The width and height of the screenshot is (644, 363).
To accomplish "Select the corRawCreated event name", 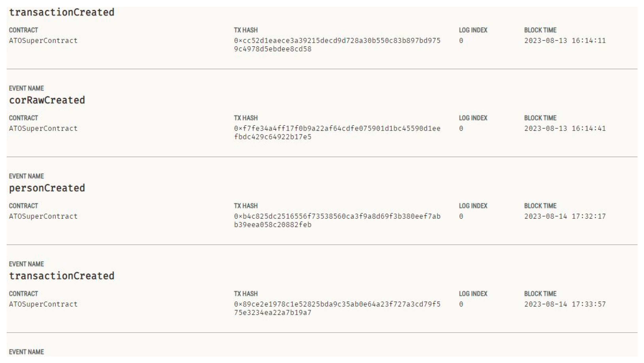I will click(47, 100).
